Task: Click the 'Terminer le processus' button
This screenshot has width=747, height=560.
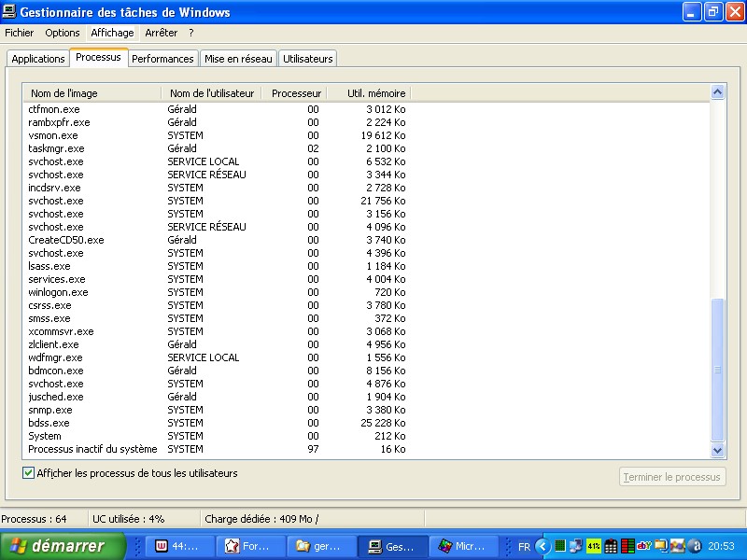Action: tap(672, 477)
